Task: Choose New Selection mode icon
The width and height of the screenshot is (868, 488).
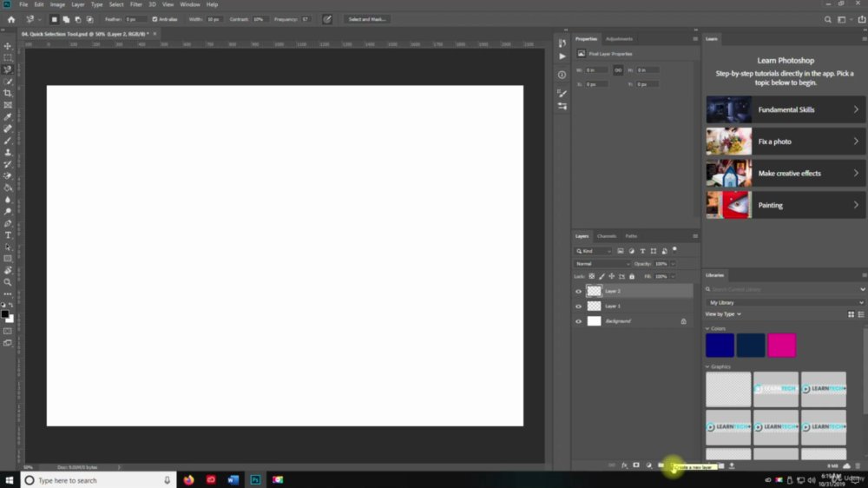Action: pos(54,19)
